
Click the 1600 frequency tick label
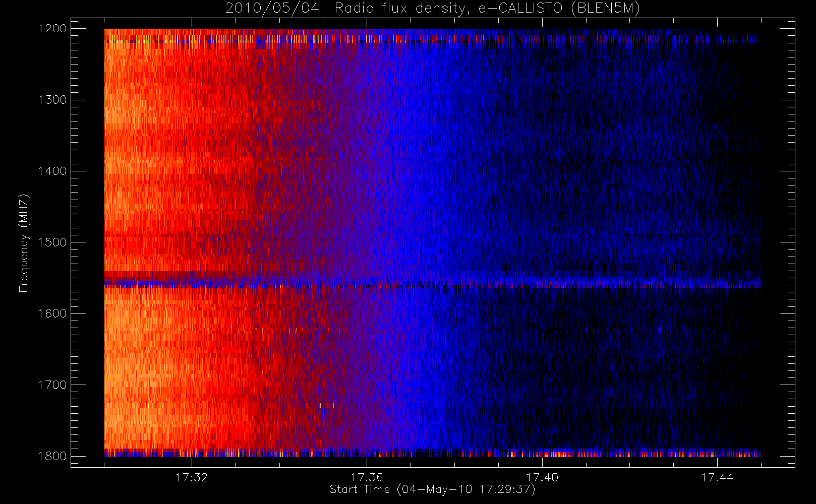coord(52,313)
